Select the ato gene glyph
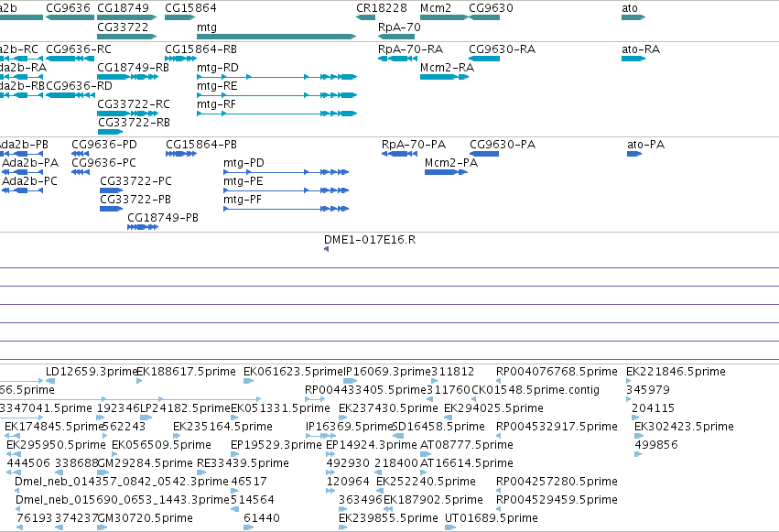The width and height of the screenshot is (779, 532). coord(633,17)
